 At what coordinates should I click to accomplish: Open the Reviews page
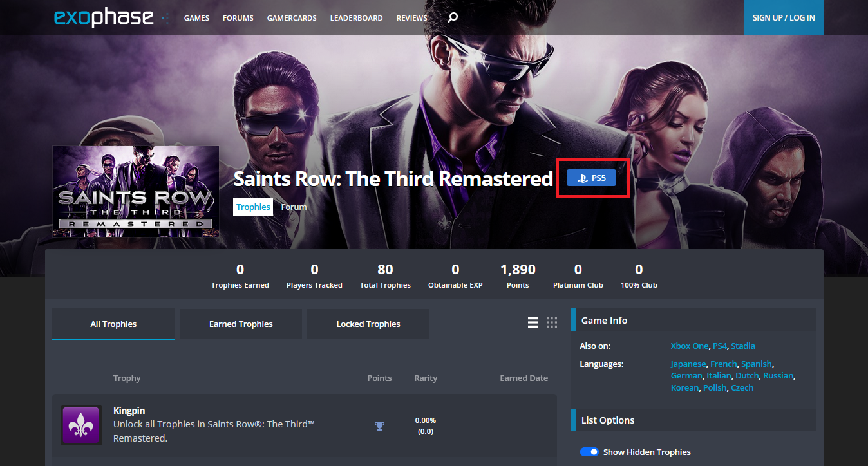[412, 18]
